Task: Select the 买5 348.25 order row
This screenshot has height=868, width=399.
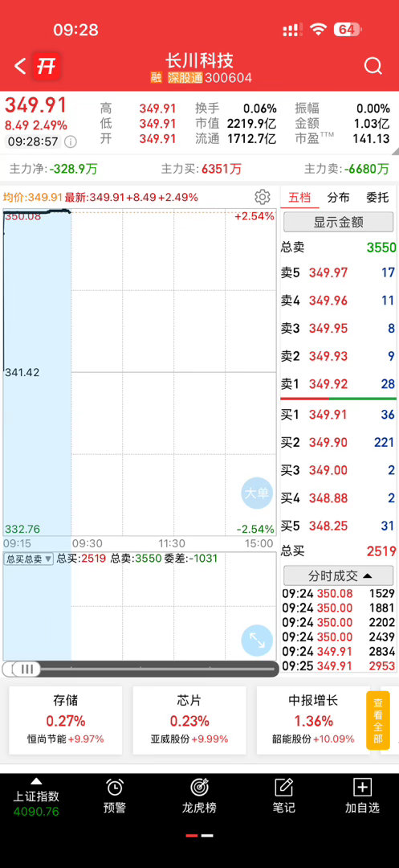Action: tap(338, 526)
